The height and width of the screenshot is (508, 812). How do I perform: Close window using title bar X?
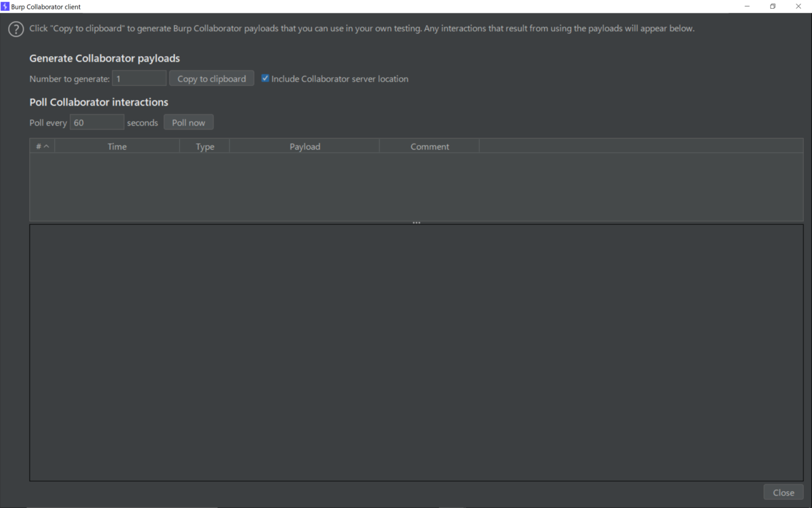tap(798, 6)
